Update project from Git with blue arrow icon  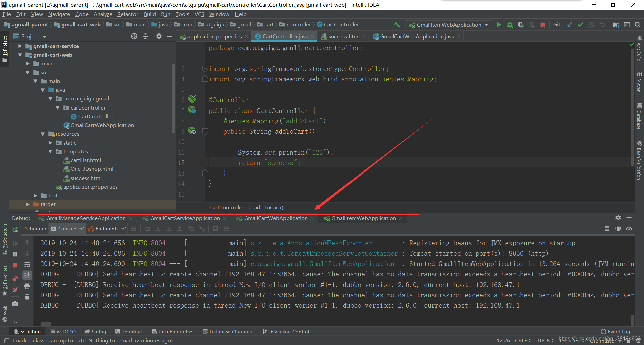[570, 25]
